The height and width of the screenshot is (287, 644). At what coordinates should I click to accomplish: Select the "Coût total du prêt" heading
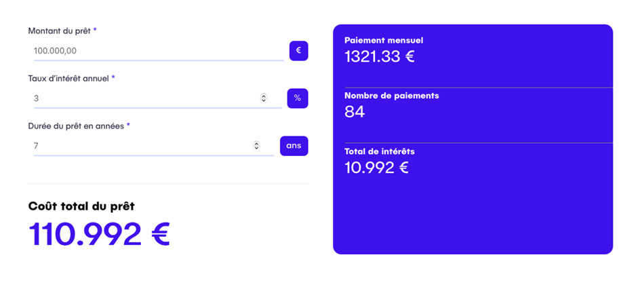point(85,206)
